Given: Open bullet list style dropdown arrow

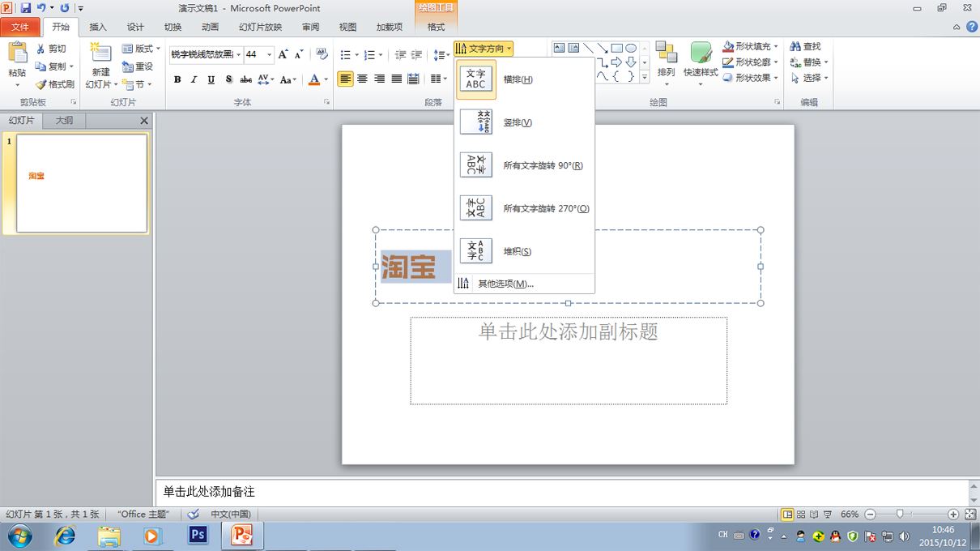Looking at the screenshot, I should [356, 55].
